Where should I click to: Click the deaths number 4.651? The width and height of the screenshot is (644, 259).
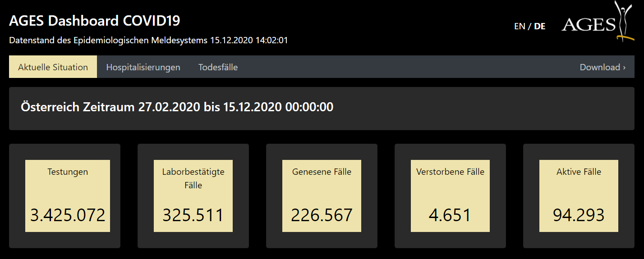(450, 215)
